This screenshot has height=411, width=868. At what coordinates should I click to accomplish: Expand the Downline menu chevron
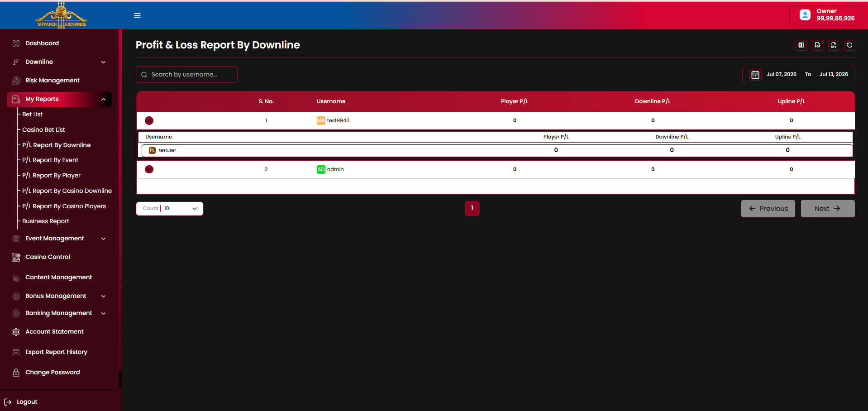point(103,62)
